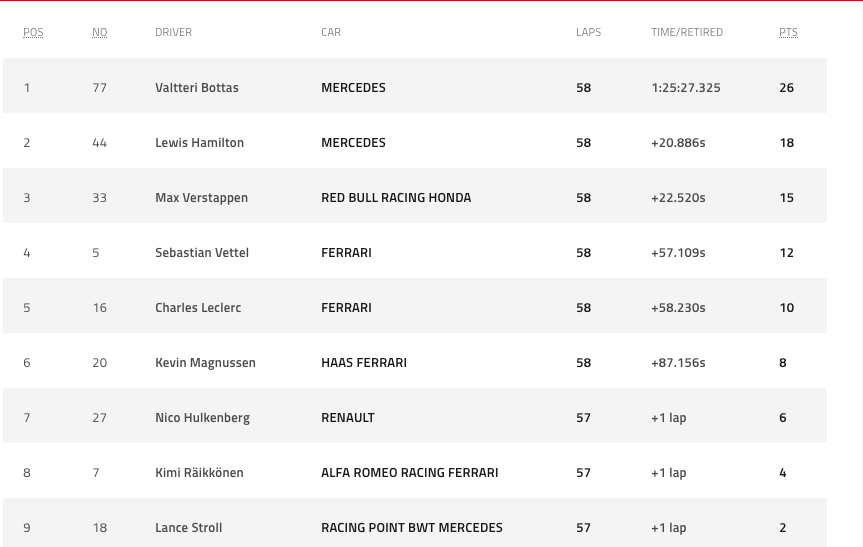Viewport: 863px width, 547px height.
Task: Click the NO column header
Action: (x=99, y=32)
